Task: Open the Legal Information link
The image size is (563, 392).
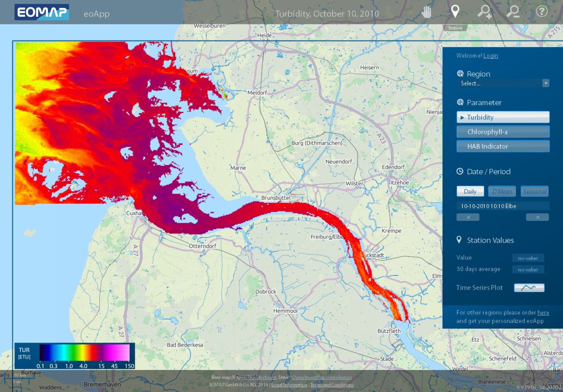Action: coord(289,384)
